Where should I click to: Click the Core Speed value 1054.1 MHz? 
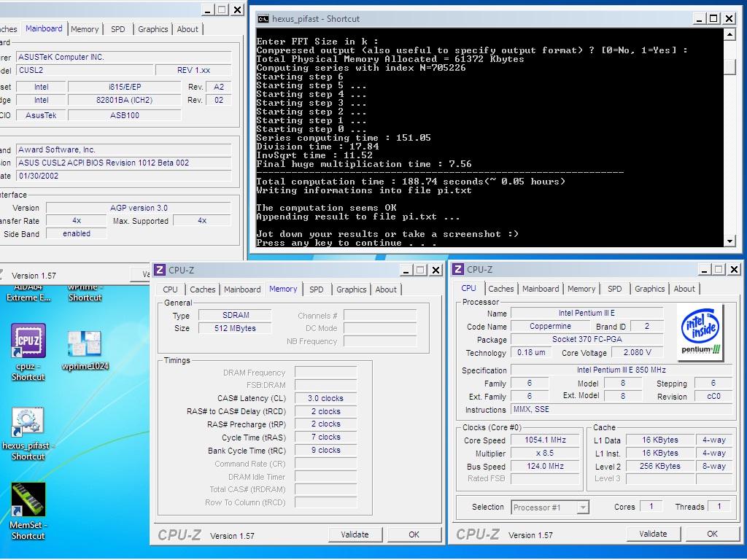tap(545, 440)
